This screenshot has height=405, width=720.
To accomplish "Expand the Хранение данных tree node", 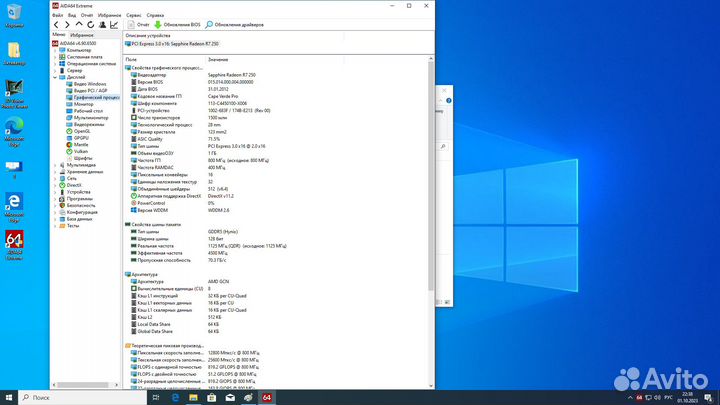I will tap(55, 172).
